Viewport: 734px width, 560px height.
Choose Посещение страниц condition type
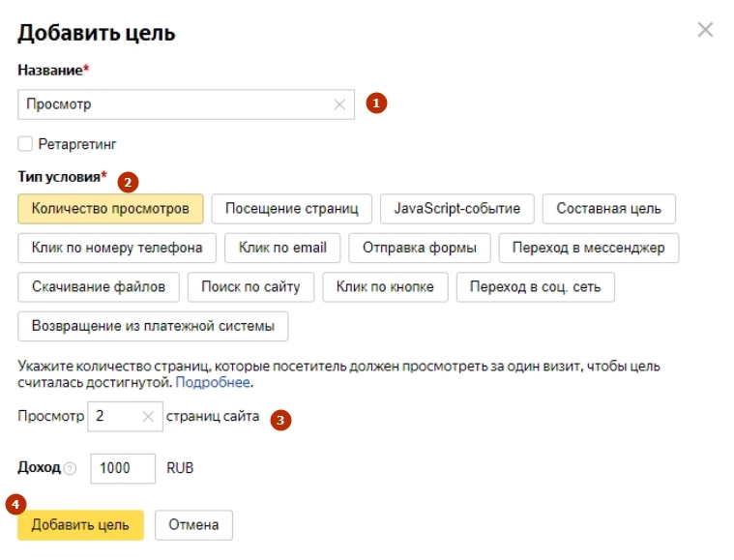coord(291,209)
